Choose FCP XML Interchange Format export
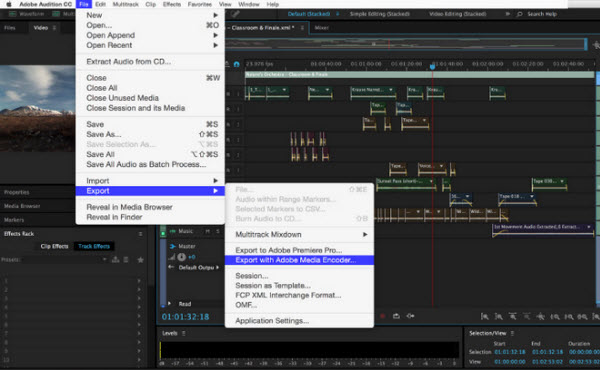 click(299, 295)
